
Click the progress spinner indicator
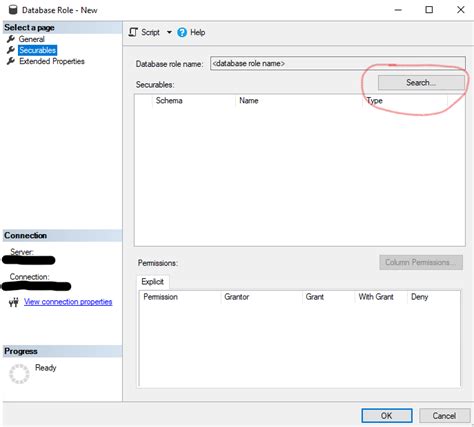tap(19, 374)
